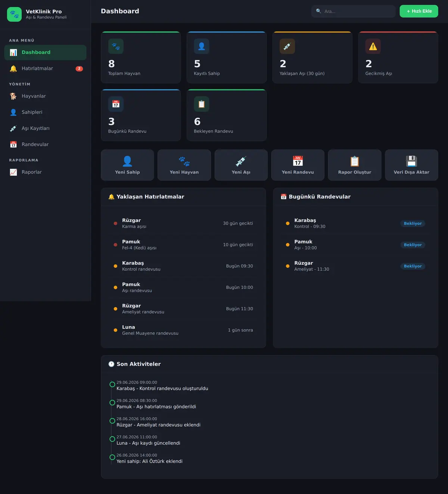Image resolution: width=448 pixels, height=494 pixels.
Task: Focus the Ara search field
Action: click(354, 11)
